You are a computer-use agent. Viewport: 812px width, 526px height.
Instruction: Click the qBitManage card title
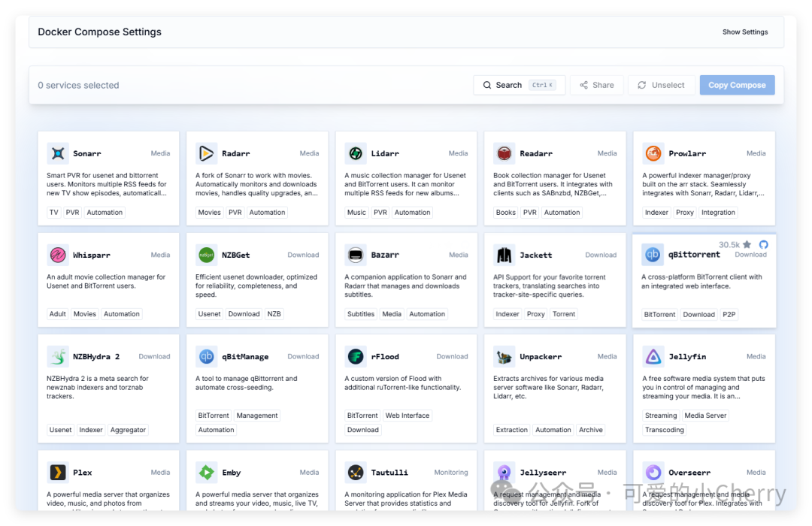[245, 357]
